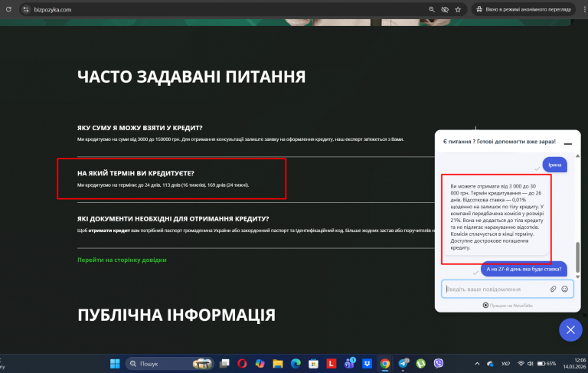Click the taskbar search box "Пошук"
The width and height of the screenshot is (588, 373).
(169, 364)
